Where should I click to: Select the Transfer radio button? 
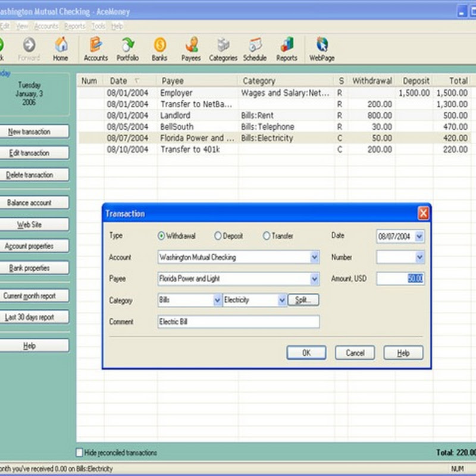coord(266,236)
